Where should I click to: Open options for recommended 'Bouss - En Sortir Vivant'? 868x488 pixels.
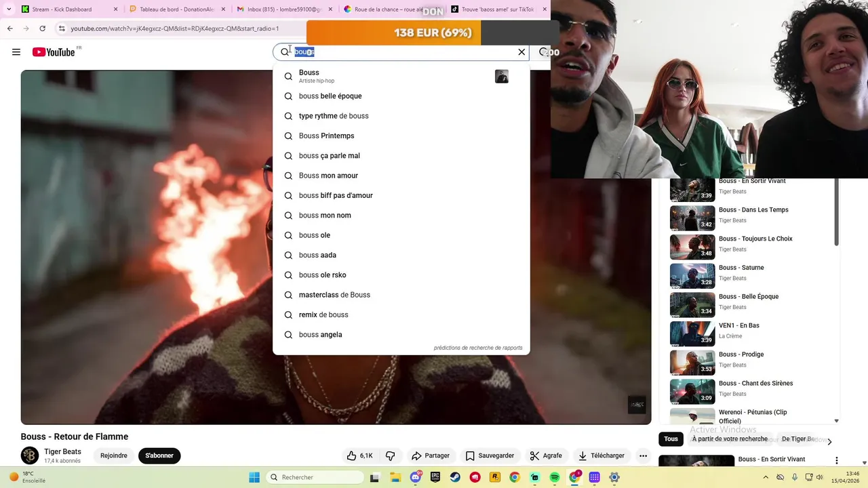coord(836,460)
